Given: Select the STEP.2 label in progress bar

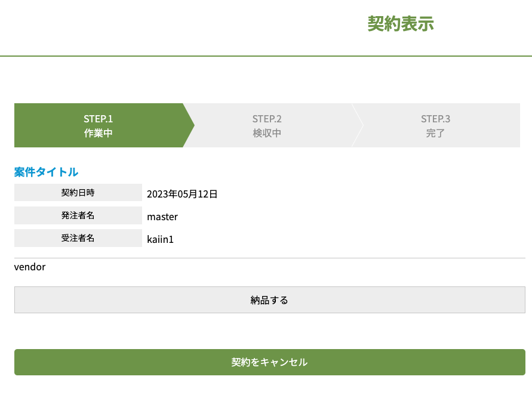Looking at the screenshot, I should 267,119.
